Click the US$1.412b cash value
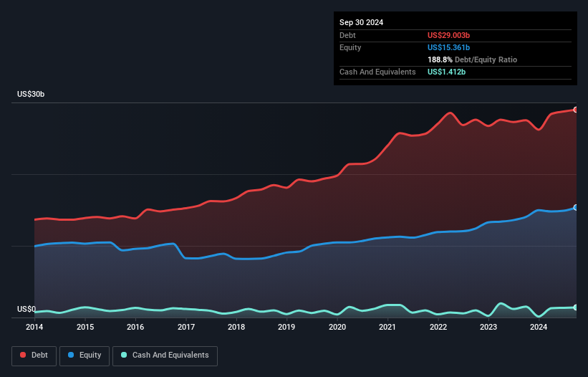 [x=446, y=72]
